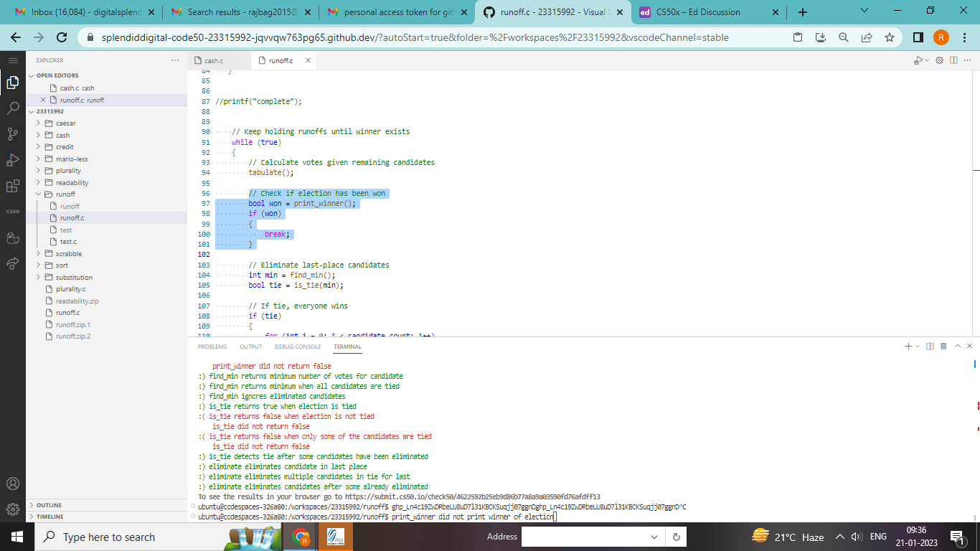Open the hamburger application menu
This screenshot has width=980, height=551.
[x=13, y=60]
